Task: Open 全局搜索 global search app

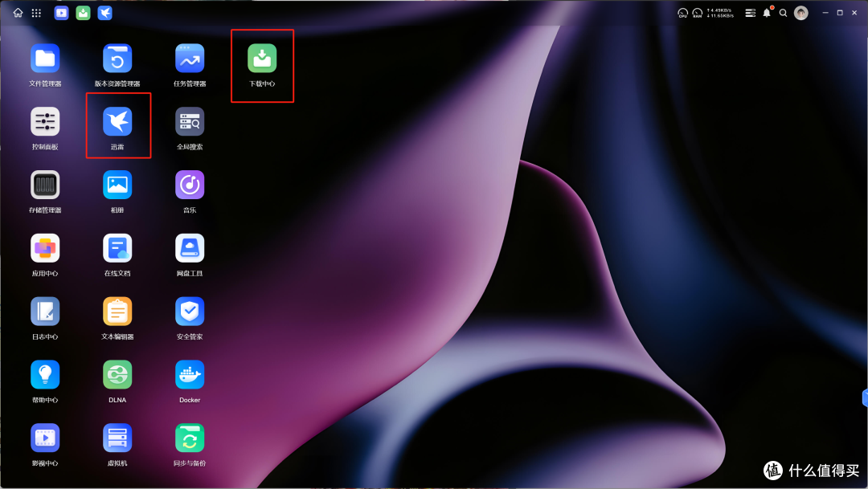Action: pos(190,122)
